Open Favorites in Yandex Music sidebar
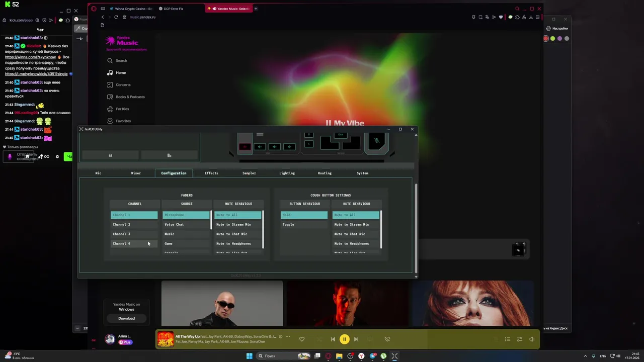This screenshot has height=362, width=644. pos(119,121)
